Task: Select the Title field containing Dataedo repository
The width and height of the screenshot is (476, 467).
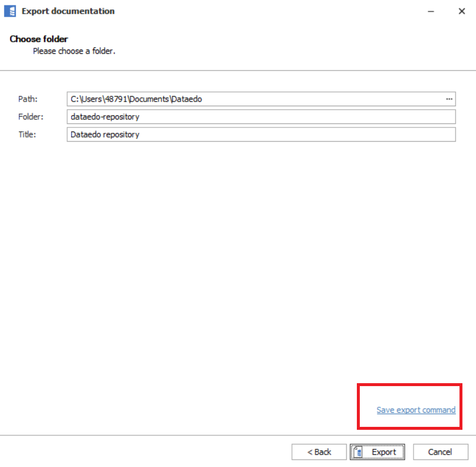Action: pyautogui.click(x=261, y=135)
